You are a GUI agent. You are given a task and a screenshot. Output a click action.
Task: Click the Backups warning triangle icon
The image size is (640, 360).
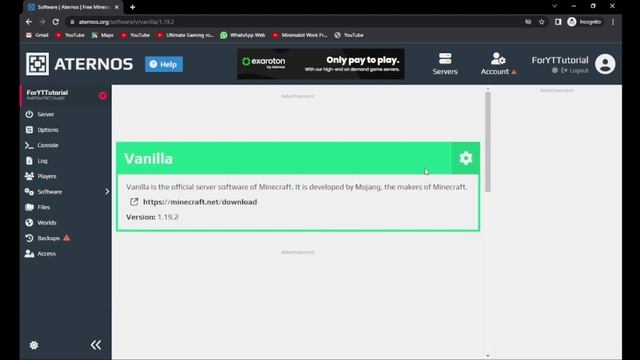67,238
